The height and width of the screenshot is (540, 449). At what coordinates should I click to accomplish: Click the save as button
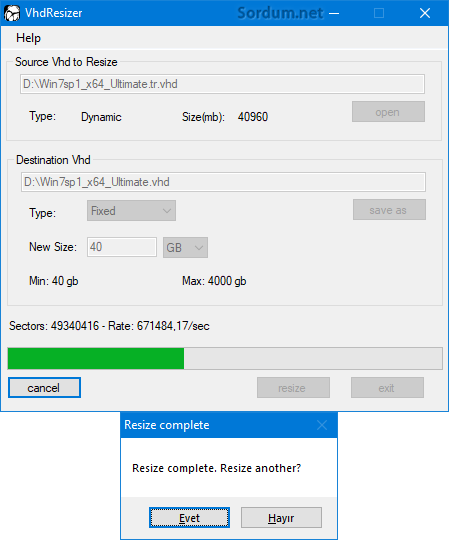(389, 210)
